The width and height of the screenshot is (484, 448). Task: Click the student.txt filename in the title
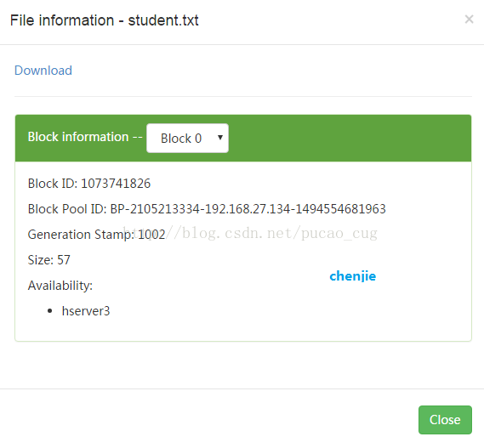163,20
